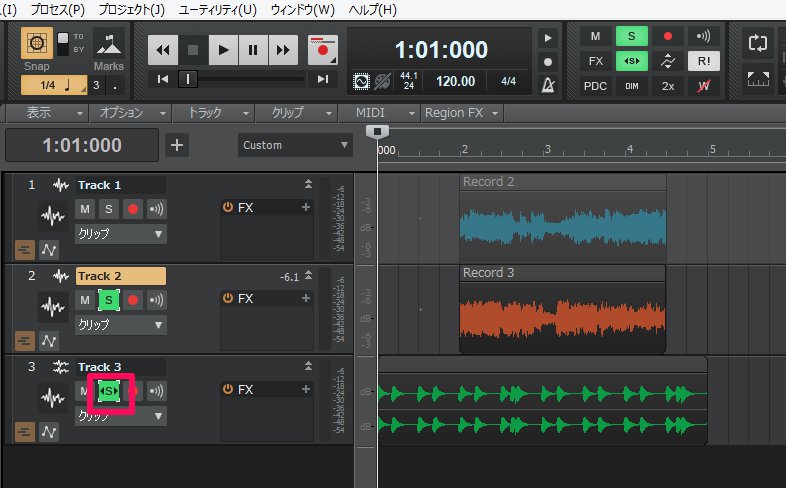The image size is (786, 488).
Task: Open the ウィンドウ(W) menu
Action: click(302, 10)
